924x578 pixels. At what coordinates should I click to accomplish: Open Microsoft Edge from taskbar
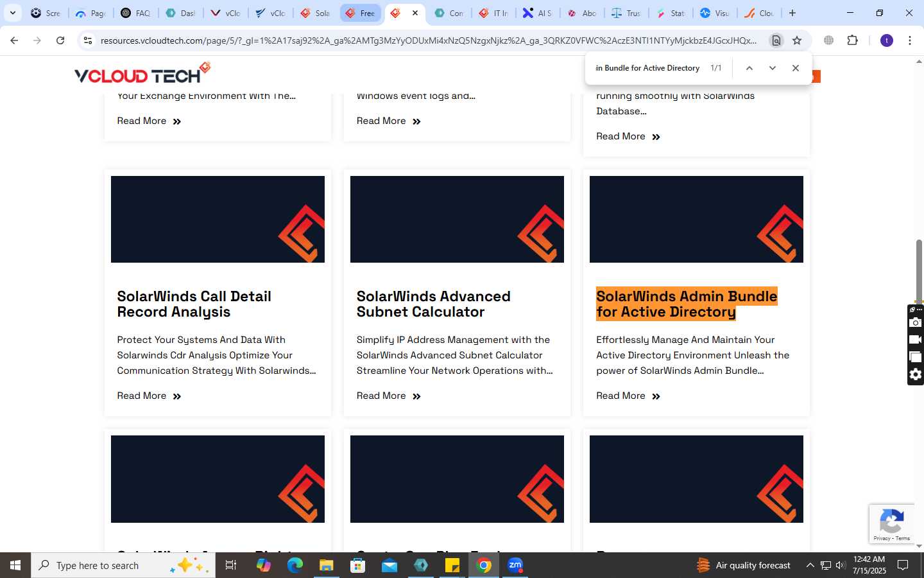pos(295,565)
